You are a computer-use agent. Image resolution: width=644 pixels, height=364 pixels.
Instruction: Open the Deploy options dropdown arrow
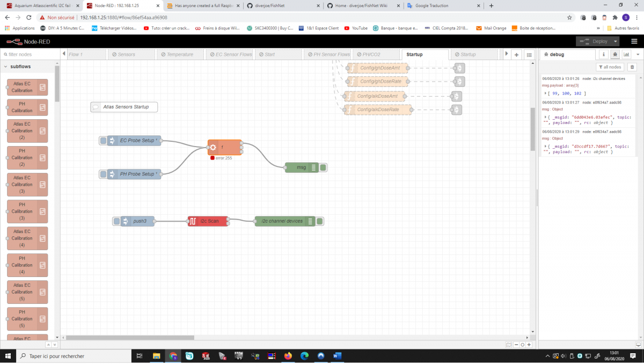pyautogui.click(x=616, y=41)
